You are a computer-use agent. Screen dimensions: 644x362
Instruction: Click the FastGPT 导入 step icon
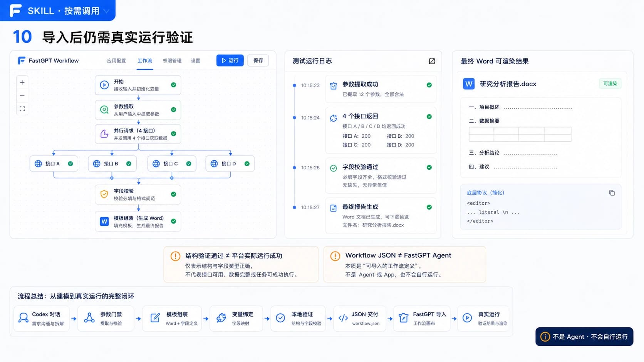coord(403,318)
